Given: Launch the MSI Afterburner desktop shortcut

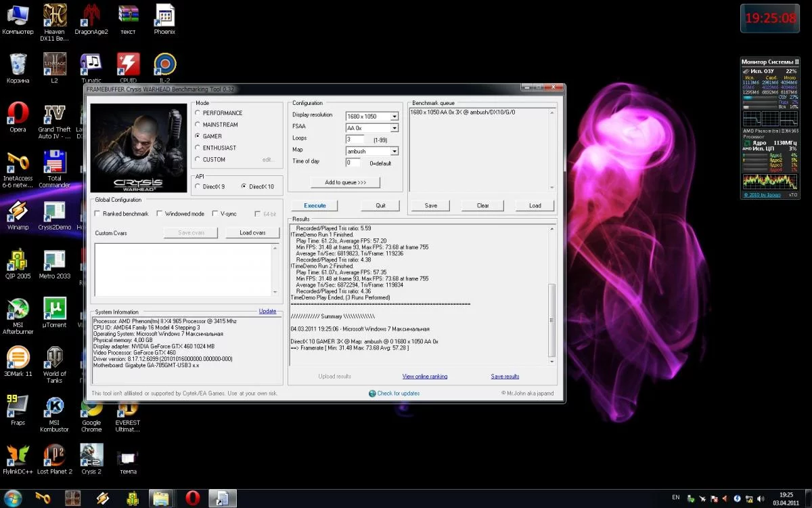Looking at the screenshot, I should coord(18,309).
